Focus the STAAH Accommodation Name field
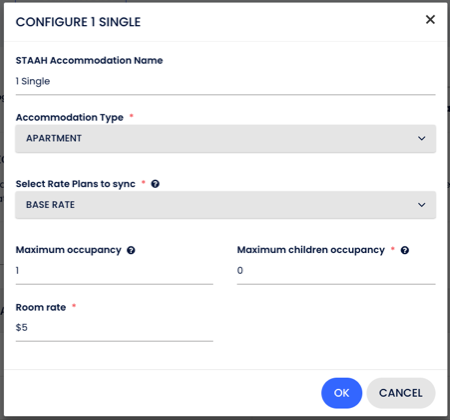The height and width of the screenshot is (420, 450). (x=226, y=82)
